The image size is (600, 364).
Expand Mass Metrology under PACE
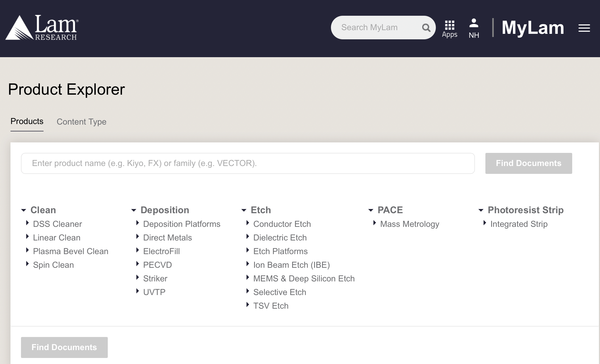click(375, 223)
